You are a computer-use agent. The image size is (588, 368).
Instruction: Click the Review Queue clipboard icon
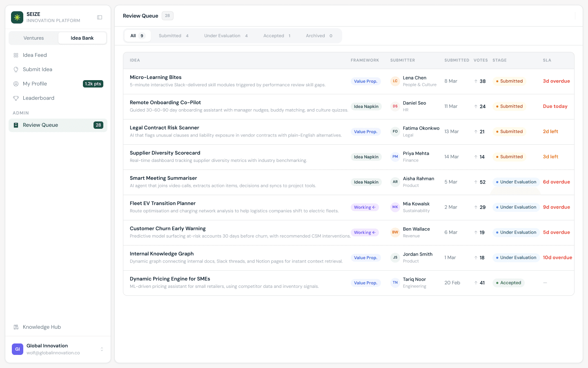coord(16,125)
